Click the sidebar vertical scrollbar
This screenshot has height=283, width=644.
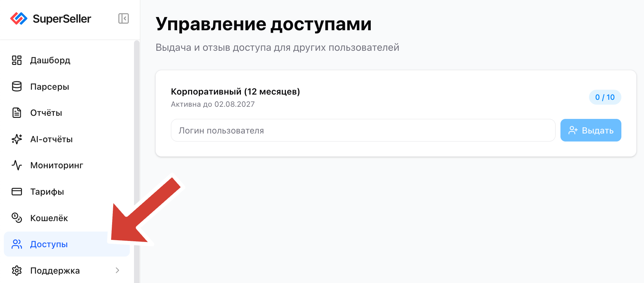point(137,162)
